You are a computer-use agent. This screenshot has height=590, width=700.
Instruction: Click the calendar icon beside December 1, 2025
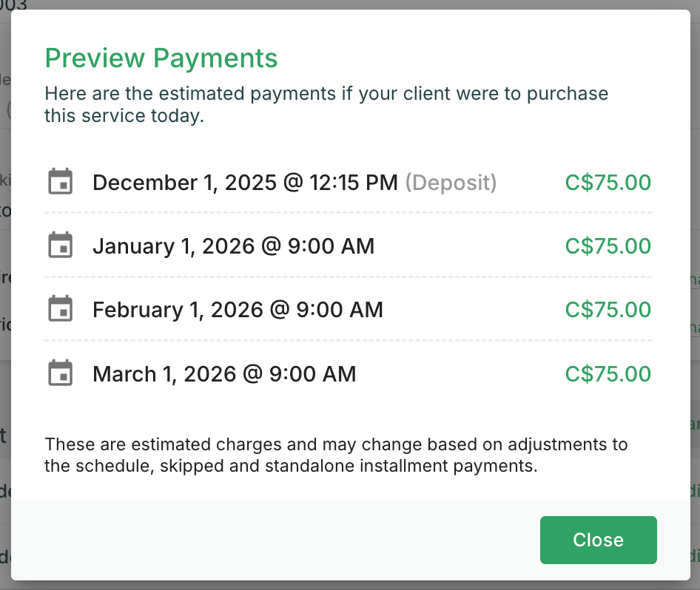(x=60, y=182)
